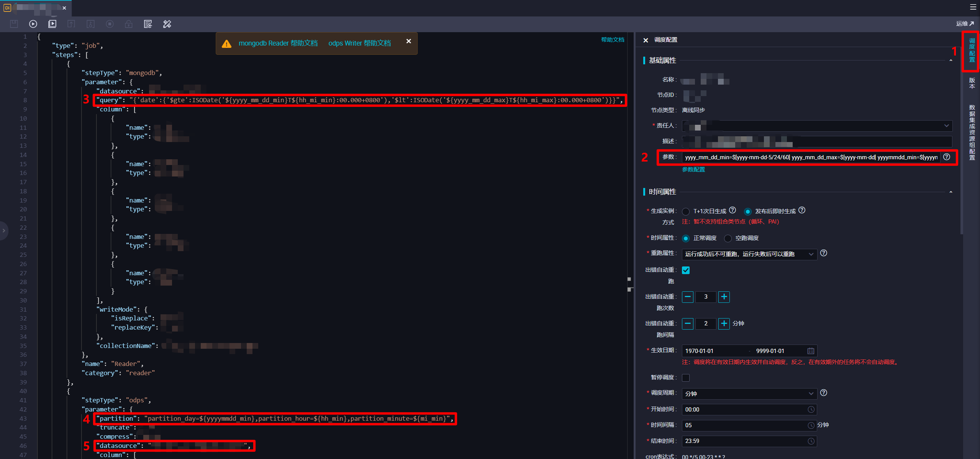Click the Di node type icon in tab

click(7, 7)
